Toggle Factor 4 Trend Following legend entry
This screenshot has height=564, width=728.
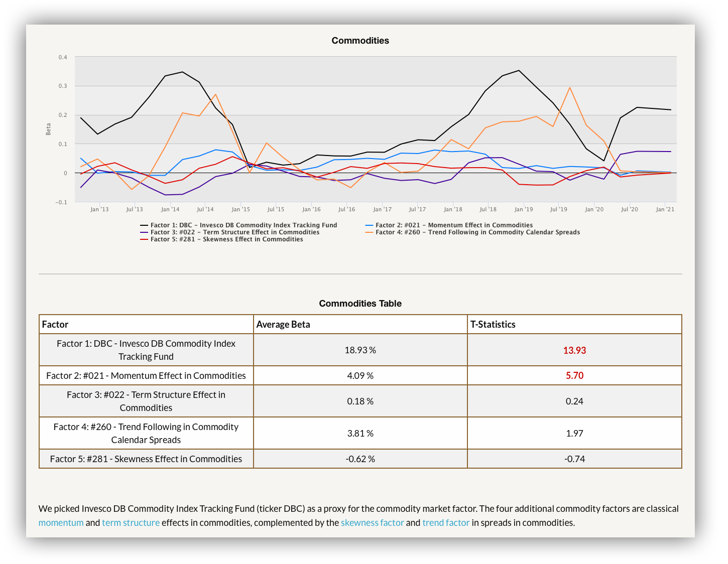pos(472,232)
